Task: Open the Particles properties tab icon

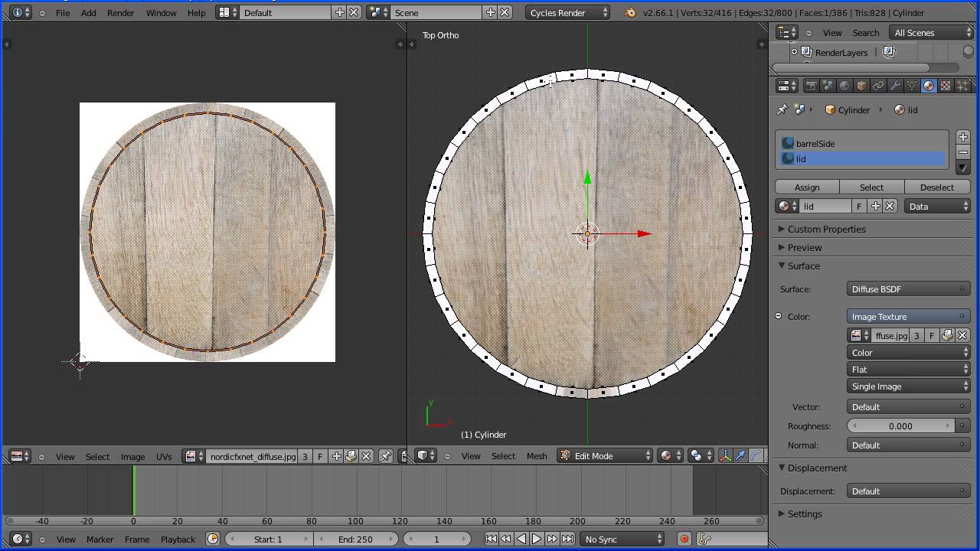Action: click(x=962, y=86)
